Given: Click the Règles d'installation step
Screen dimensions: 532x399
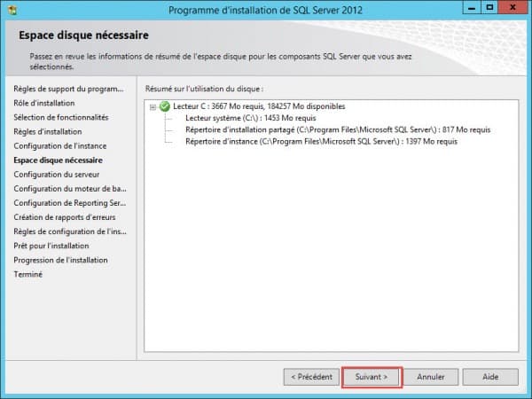Looking at the screenshot, I should [48, 131].
